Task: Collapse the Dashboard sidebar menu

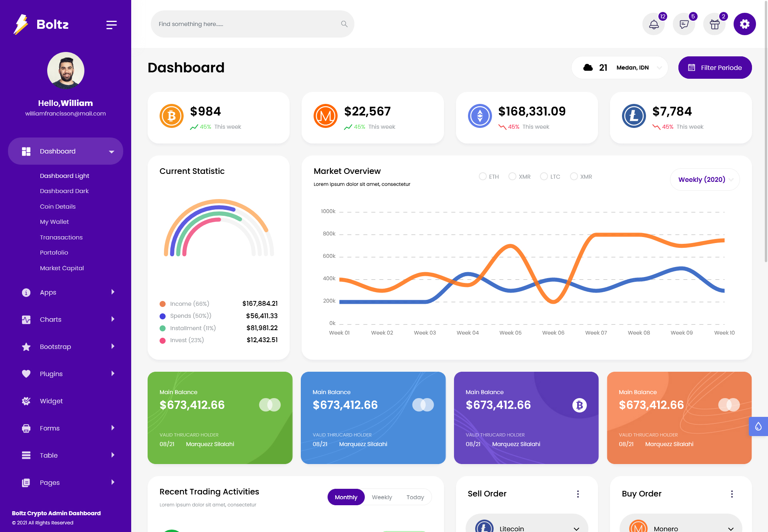Action: pos(66,151)
